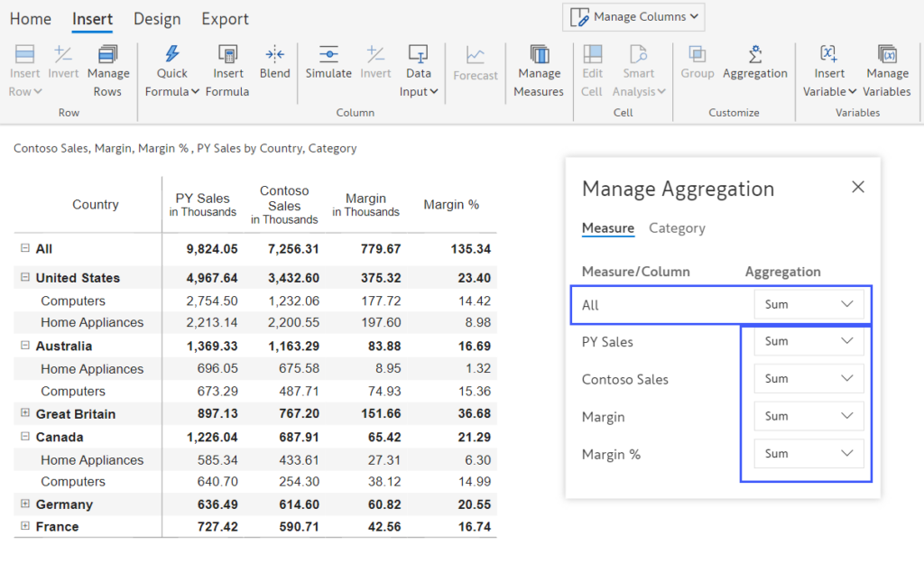Collapse the Canada row
The image size is (924, 564).
24,436
